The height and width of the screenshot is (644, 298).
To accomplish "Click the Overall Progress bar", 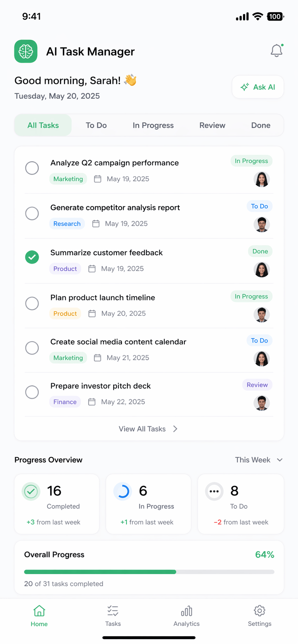I will (x=149, y=572).
